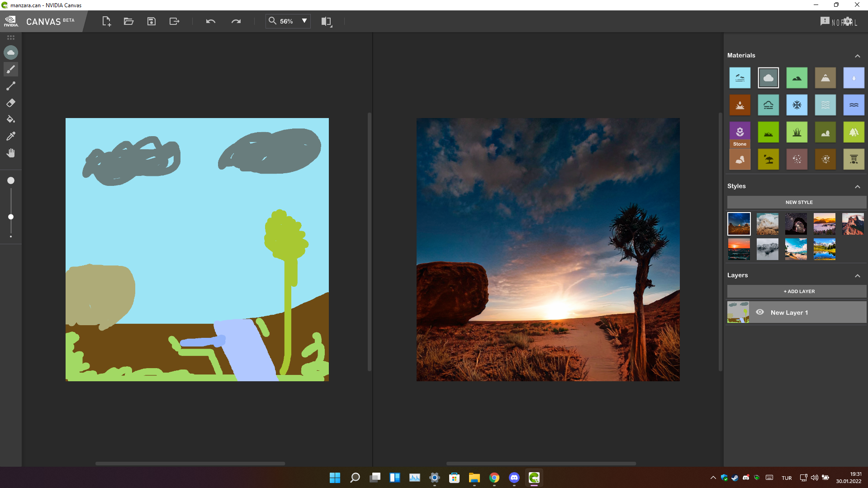Redo the last action
The width and height of the screenshot is (868, 488).
click(x=236, y=21)
